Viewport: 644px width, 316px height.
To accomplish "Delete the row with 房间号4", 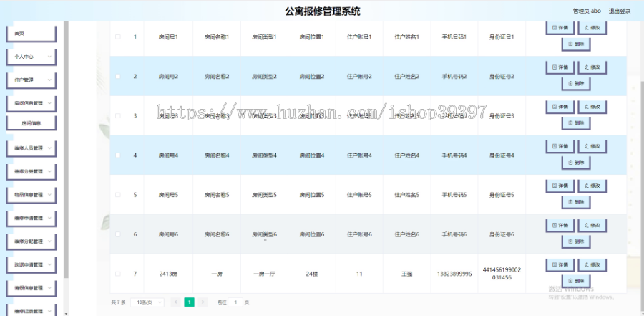I will click(x=576, y=163).
